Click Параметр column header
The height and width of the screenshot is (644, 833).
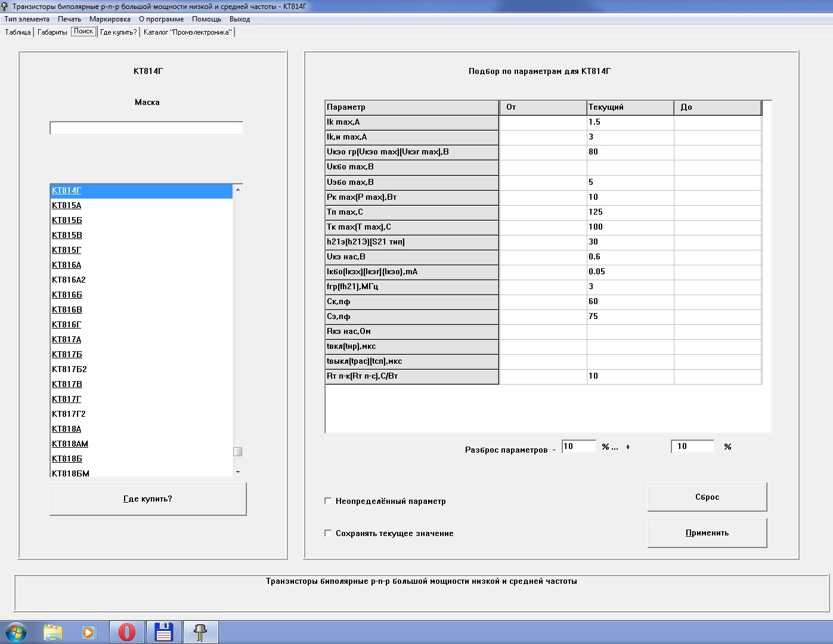click(x=411, y=107)
